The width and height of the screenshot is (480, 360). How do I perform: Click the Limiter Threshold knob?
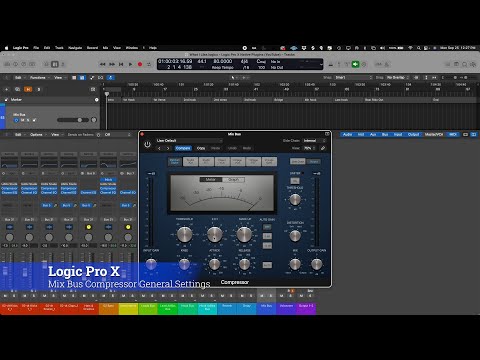pos(295,199)
